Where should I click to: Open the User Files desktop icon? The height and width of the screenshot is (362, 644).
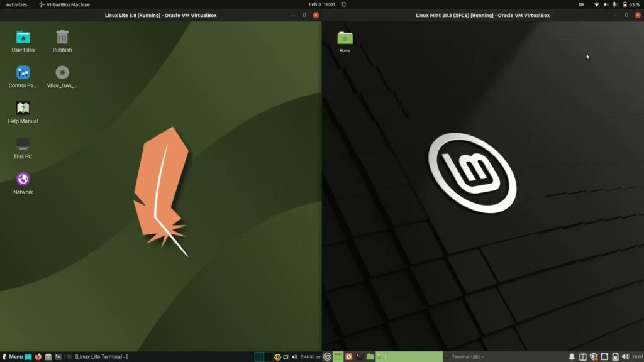pyautogui.click(x=23, y=41)
